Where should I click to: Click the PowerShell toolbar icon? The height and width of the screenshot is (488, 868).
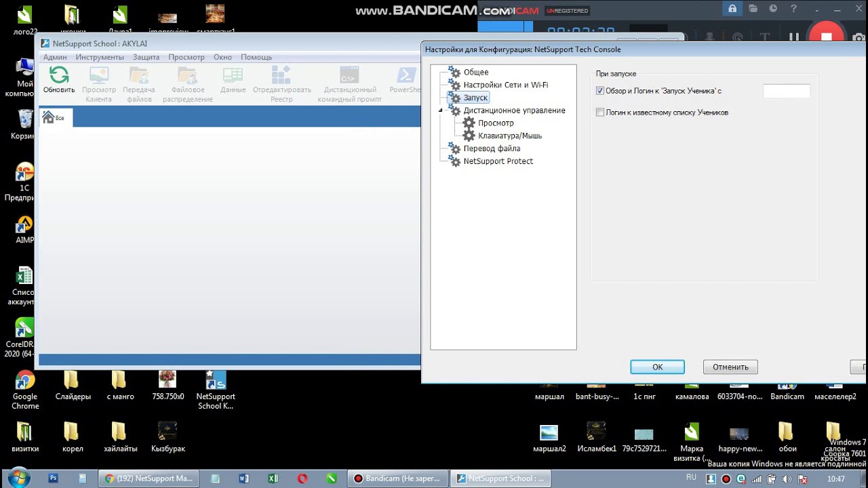click(x=406, y=75)
